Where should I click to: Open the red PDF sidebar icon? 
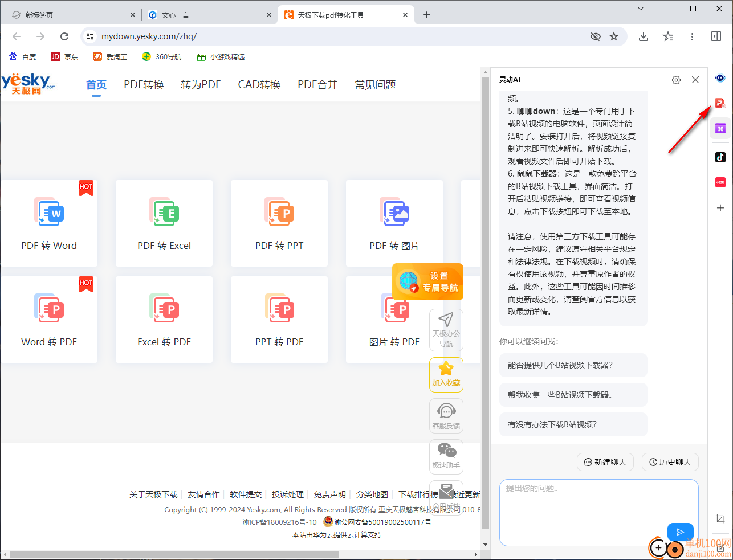[x=720, y=103]
